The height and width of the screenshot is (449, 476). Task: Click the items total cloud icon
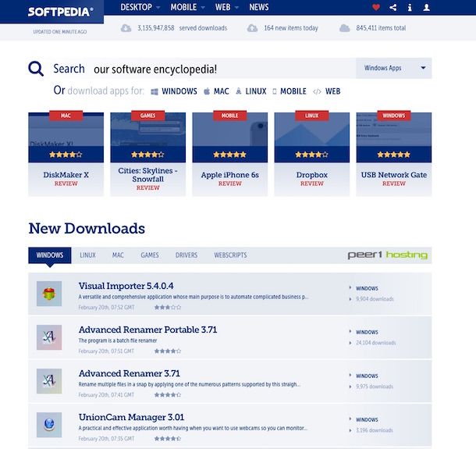point(344,28)
